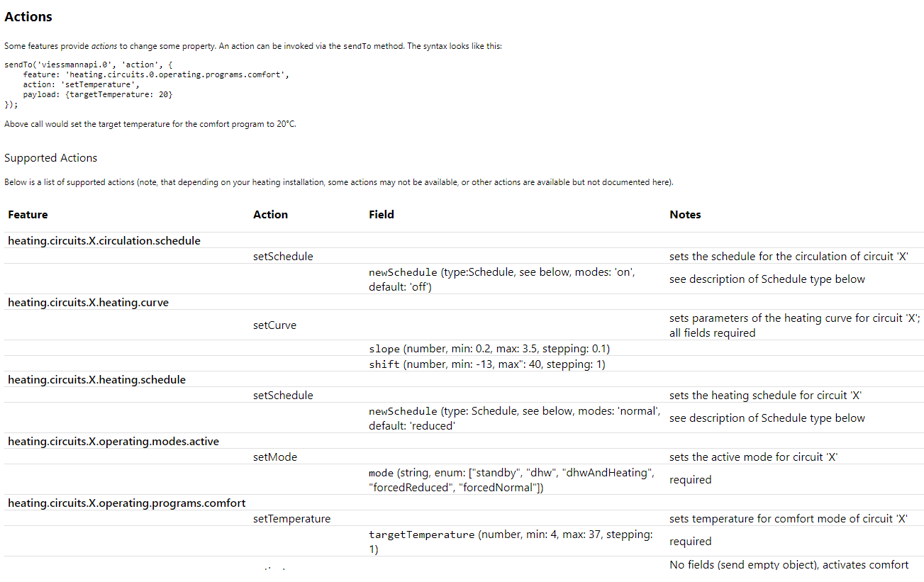Image resolution: width=924 pixels, height=582 pixels.
Task: Select the Notes column header
Action: click(x=685, y=215)
